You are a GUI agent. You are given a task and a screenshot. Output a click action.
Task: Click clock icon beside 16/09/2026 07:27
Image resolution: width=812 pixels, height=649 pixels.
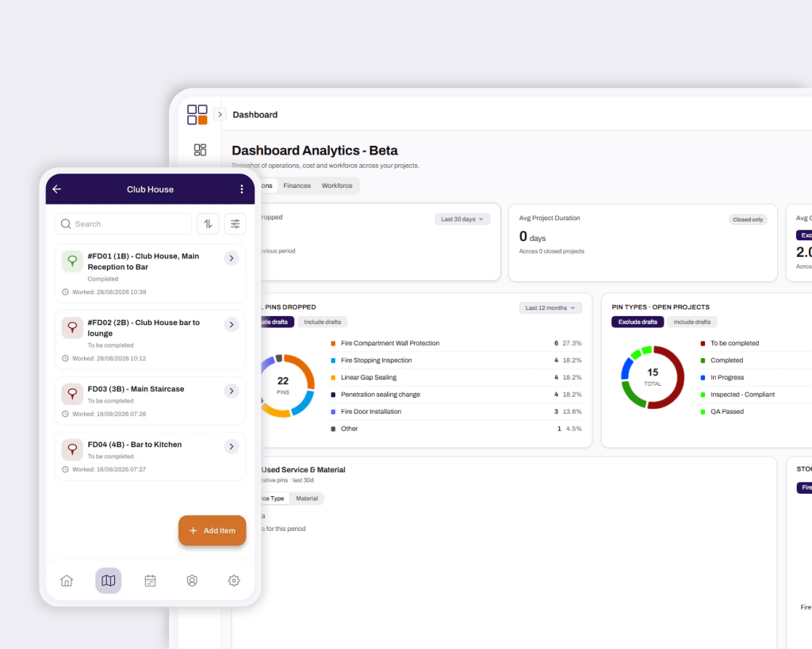pyautogui.click(x=65, y=469)
